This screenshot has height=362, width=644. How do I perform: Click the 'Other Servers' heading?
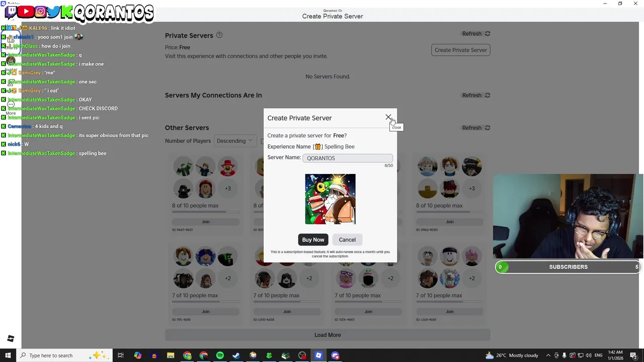coord(187,128)
